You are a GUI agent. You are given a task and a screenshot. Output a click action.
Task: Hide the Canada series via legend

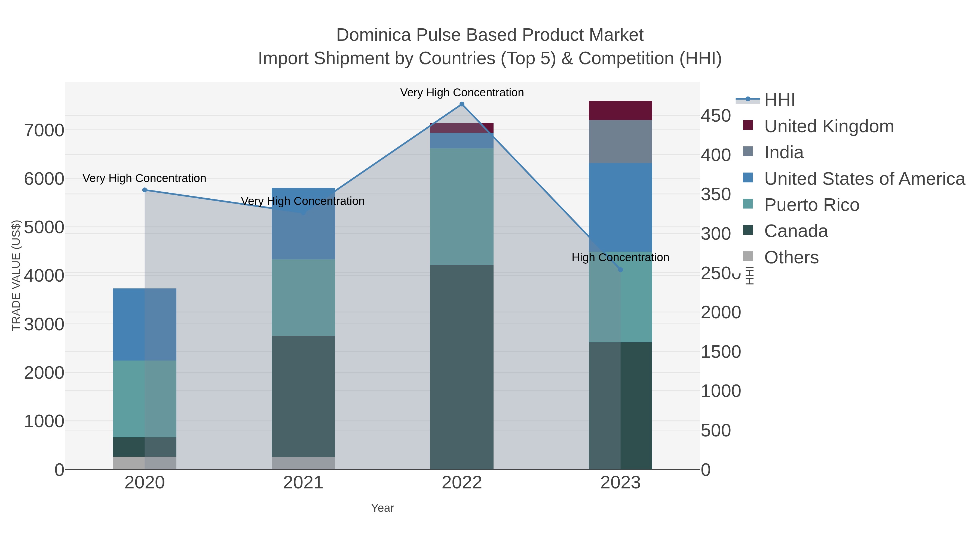pyautogui.click(x=785, y=231)
